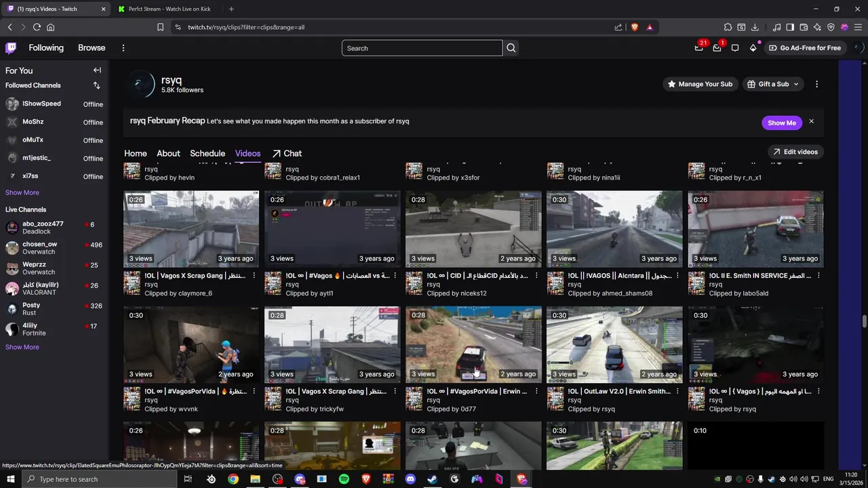Screen dimensions: 868x488
Task: Show more followed channels
Action: coord(22,192)
